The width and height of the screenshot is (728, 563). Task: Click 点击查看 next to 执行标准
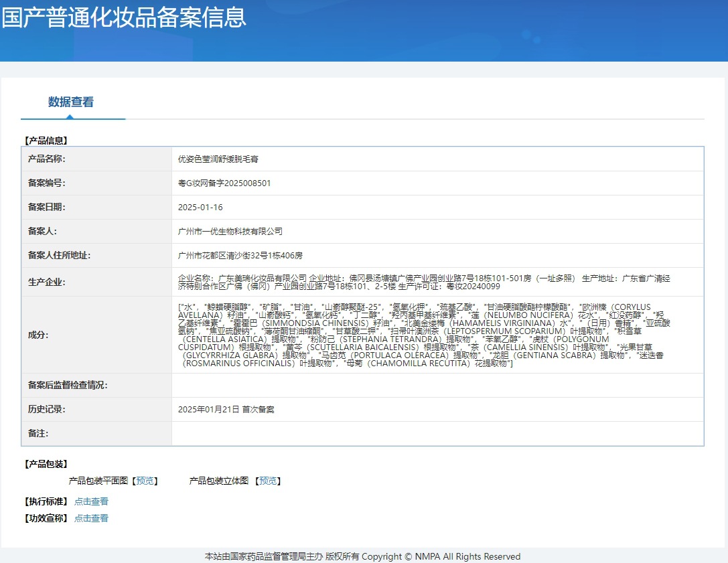[91, 501]
